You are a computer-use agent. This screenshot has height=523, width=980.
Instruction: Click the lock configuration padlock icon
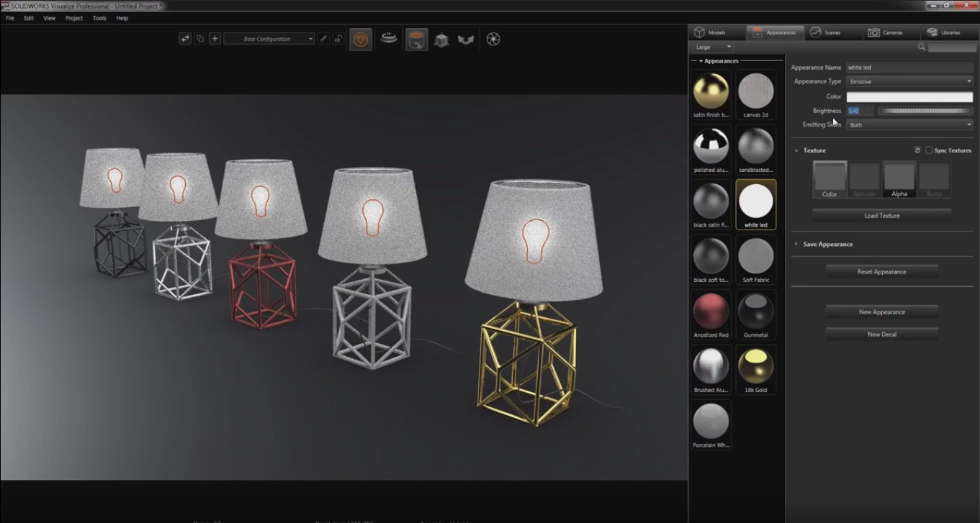click(x=337, y=39)
